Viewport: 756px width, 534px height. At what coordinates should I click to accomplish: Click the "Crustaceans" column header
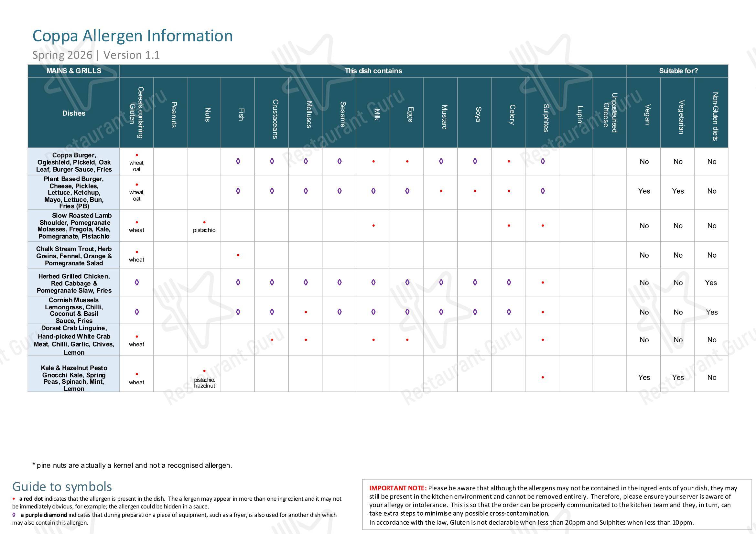point(272,112)
